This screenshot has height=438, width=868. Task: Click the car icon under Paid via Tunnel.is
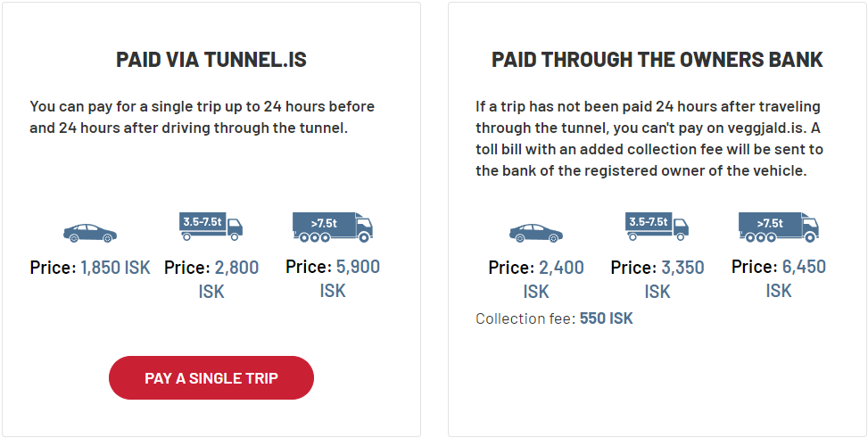(89, 233)
